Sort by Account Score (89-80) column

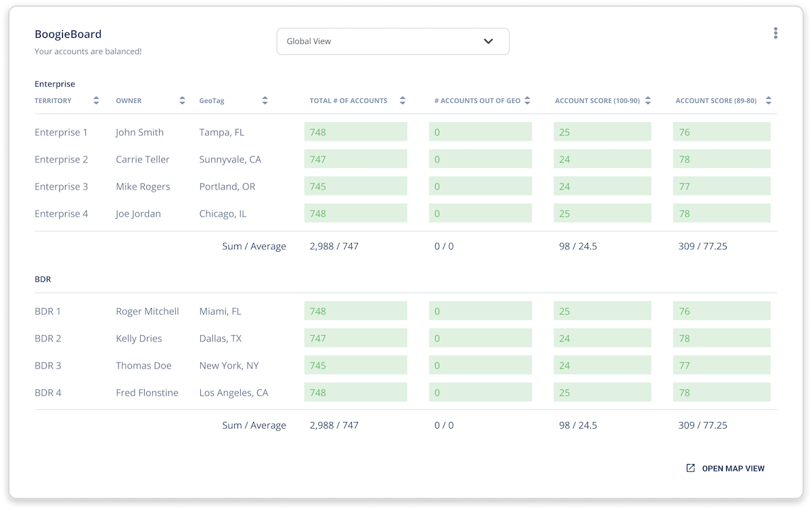768,101
